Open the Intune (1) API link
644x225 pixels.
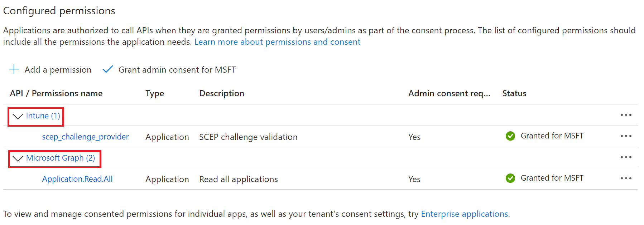[43, 116]
